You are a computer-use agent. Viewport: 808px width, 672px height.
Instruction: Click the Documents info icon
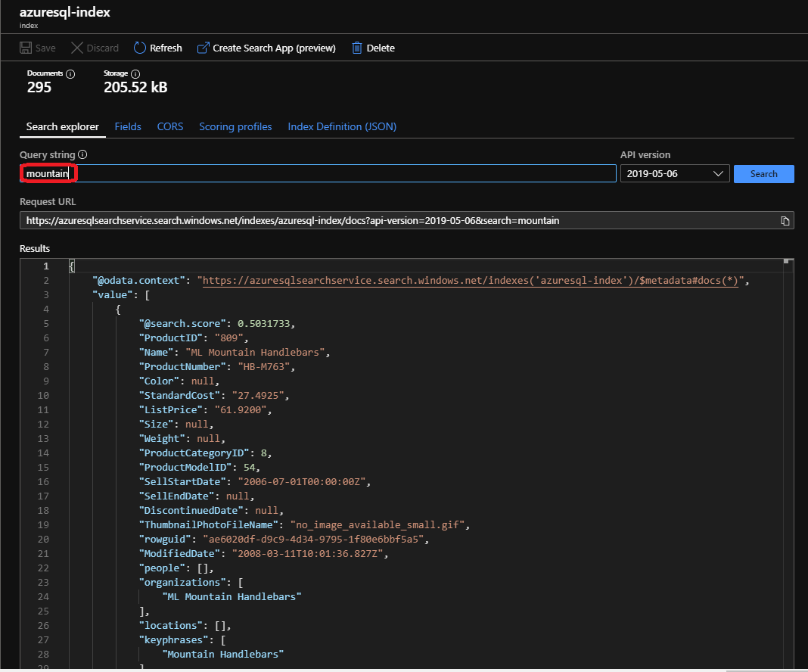click(x=70, y=73)
